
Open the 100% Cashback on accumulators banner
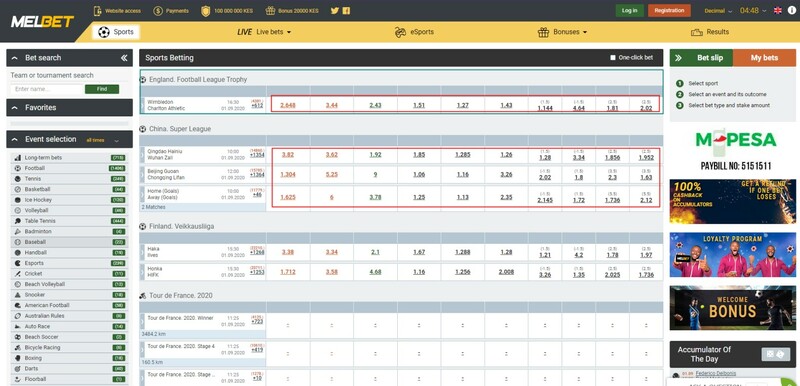coord(733,201)
